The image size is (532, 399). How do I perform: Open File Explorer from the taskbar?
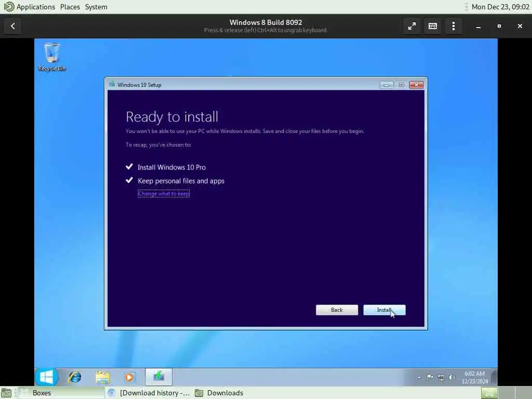point(102,377)
